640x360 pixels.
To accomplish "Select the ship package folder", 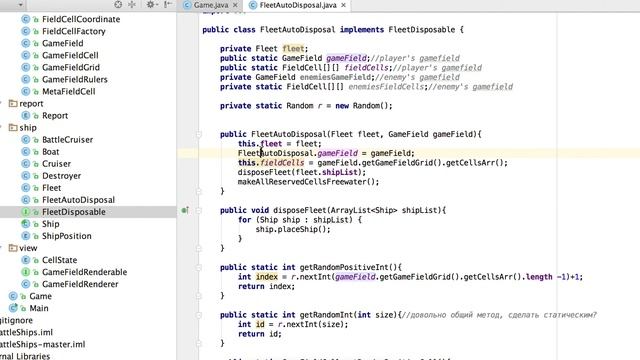I will (28, 128).
